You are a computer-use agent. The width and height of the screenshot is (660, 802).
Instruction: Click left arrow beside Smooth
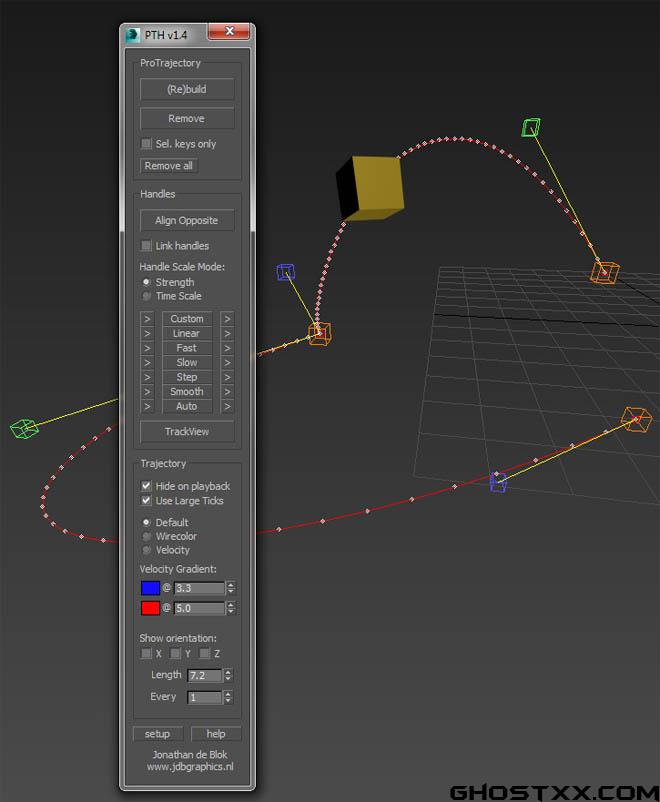click(x=147, y=391)
